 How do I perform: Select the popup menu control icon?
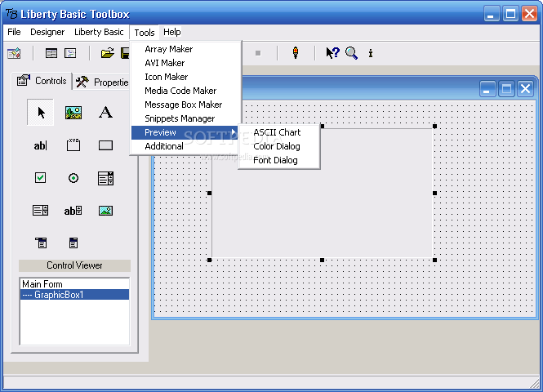tap(73, 243)
